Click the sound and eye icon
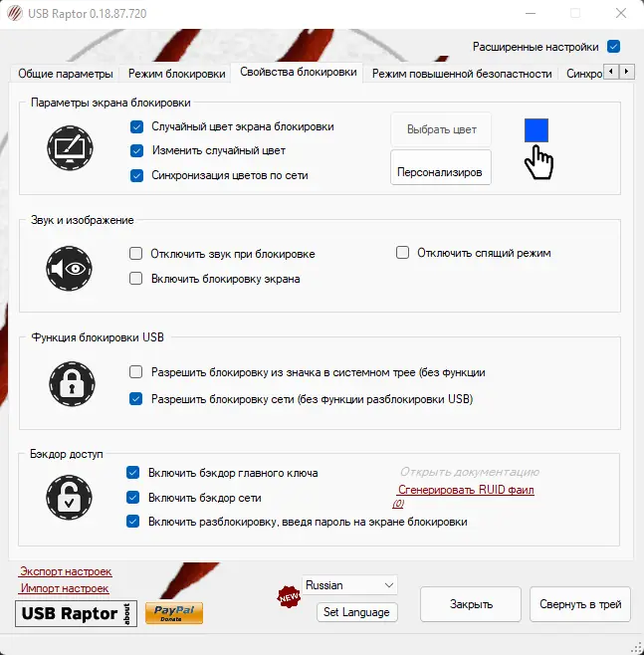The width and height of the screenshot is (644, 655). pos(69,268)
